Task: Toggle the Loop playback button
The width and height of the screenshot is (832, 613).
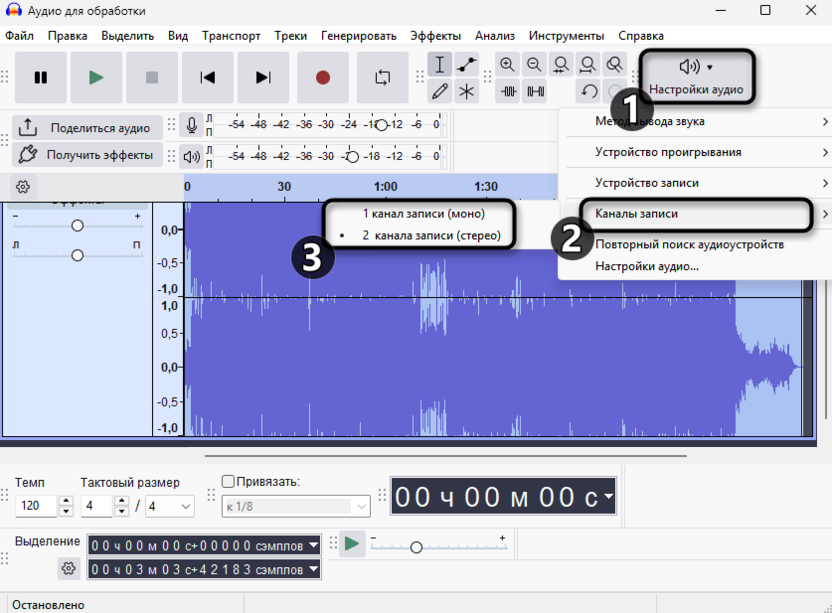Action: point(382,77)
